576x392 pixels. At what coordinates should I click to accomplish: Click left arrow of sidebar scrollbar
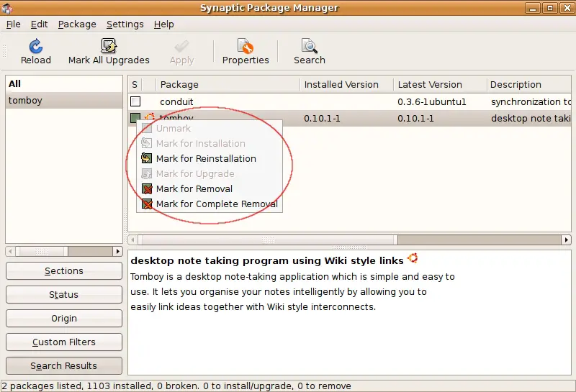10,252
